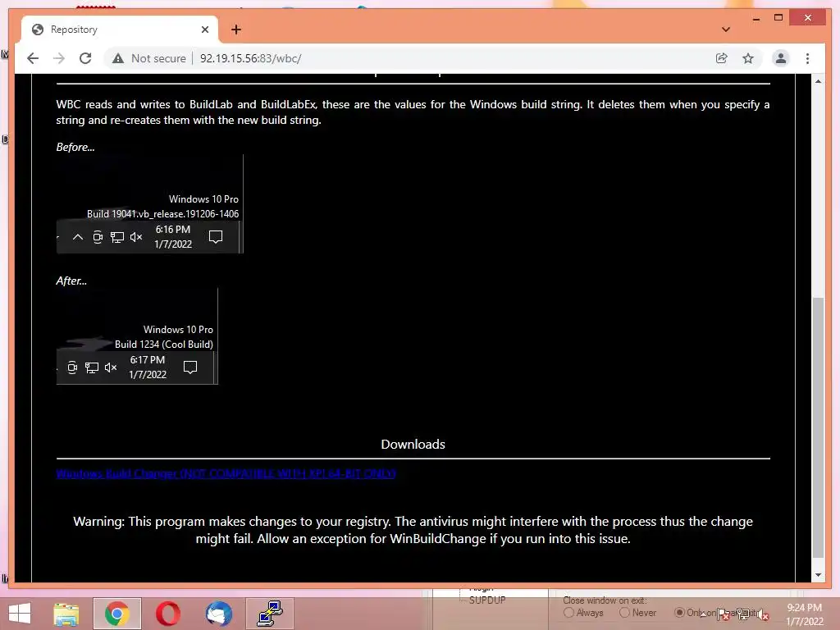Viewport: 840px width, 630px height.
Task: Click the After screenshot image
Action: (137, 336)
